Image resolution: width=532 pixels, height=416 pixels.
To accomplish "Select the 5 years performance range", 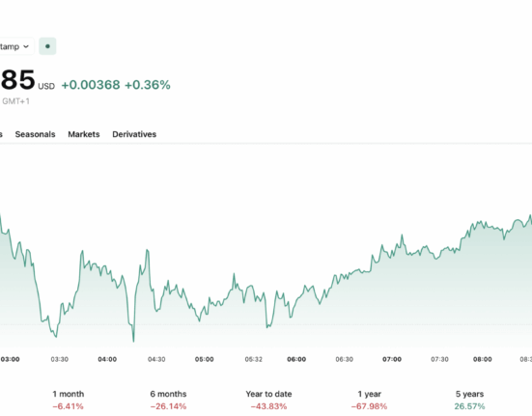I will tap(469, 400).
